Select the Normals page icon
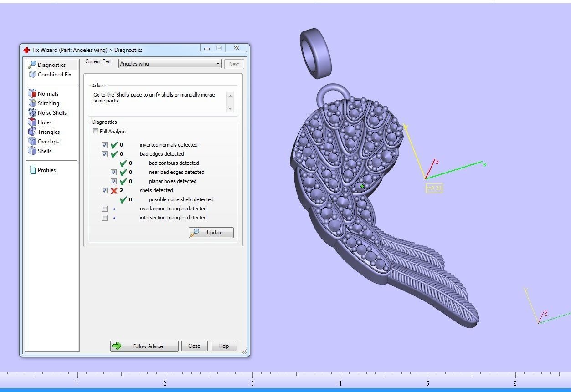The height and width of the screenshot is (392, 571). point(32,93)
